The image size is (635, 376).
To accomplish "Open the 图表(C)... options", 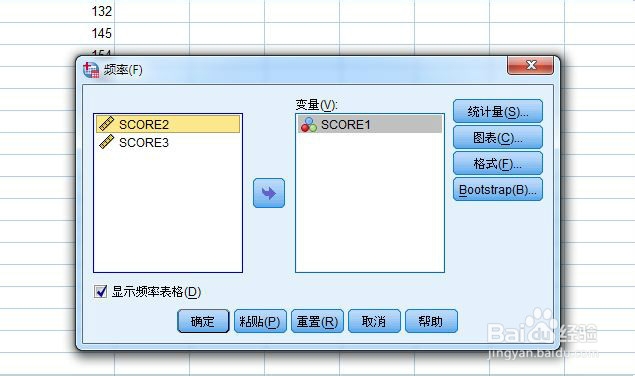I will [x=498, y=137].
